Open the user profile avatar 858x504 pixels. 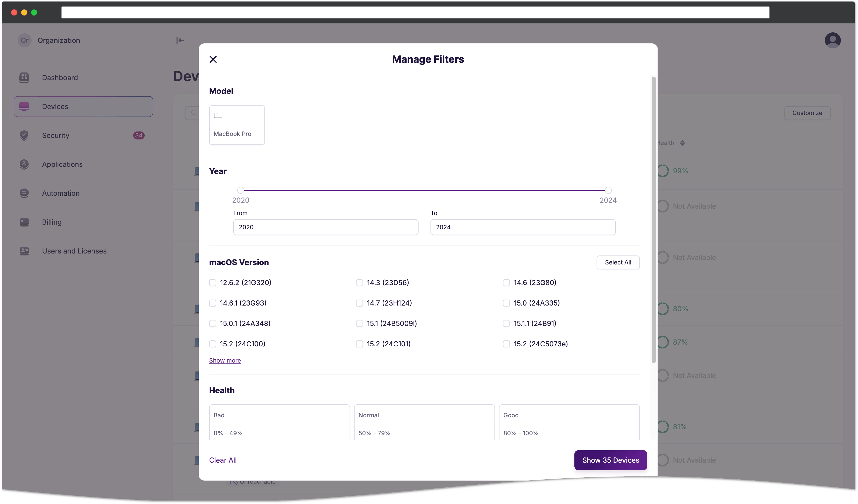(832, 40)
